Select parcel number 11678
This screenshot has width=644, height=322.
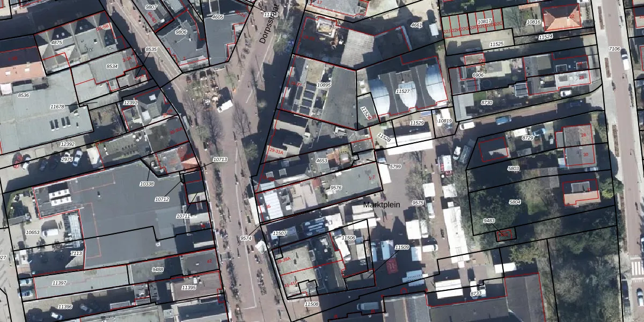click(57, 107)
